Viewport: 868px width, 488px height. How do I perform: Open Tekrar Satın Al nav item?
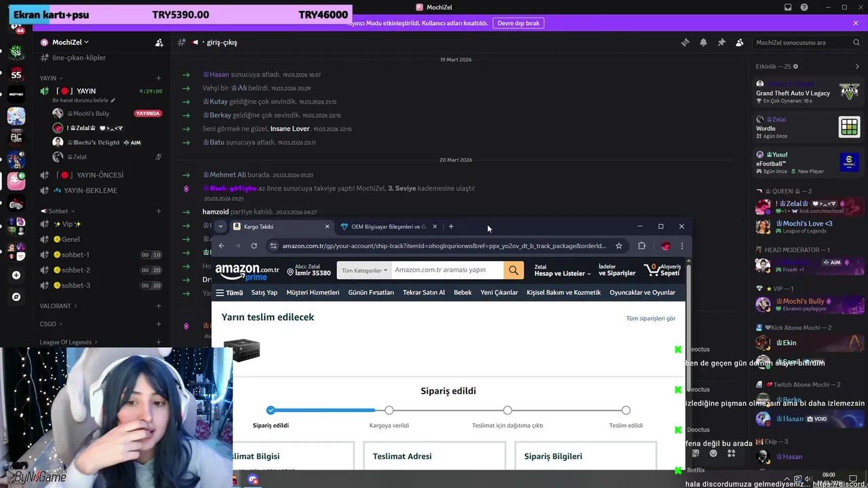tap(424, 292)
